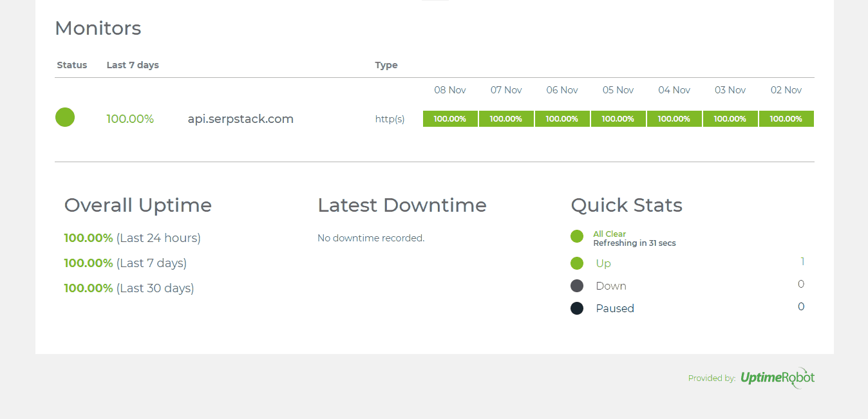868x419 pixels.
Task: Click the All Clear green indicator icon
Action: coord(577,236)
